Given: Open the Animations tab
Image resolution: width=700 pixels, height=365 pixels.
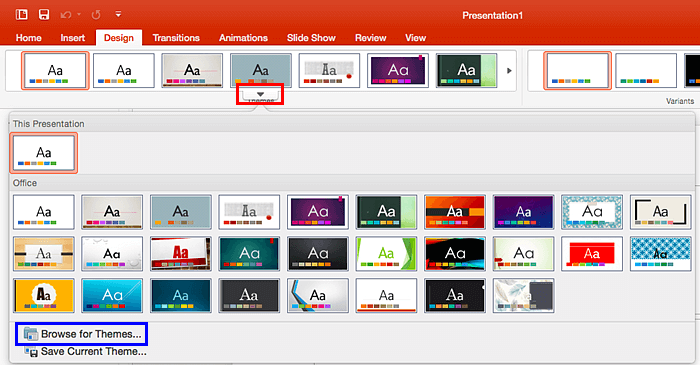Looking at the screenshot, I should point(243,38).
